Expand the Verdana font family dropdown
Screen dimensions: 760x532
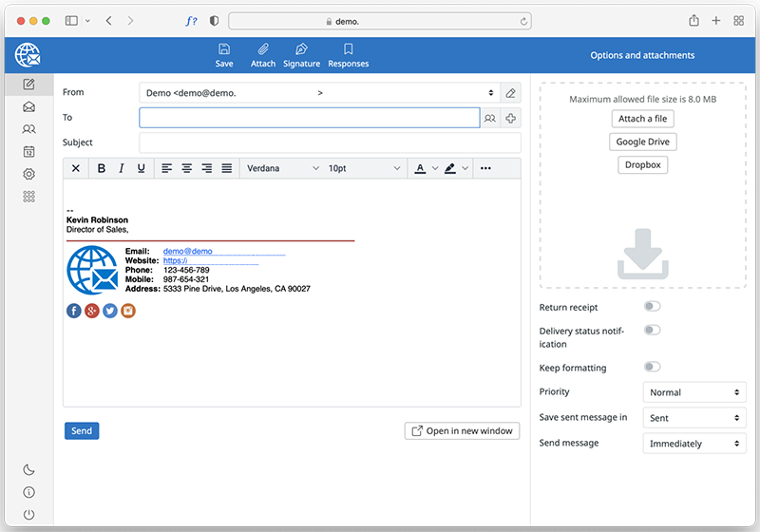(282, 168)
